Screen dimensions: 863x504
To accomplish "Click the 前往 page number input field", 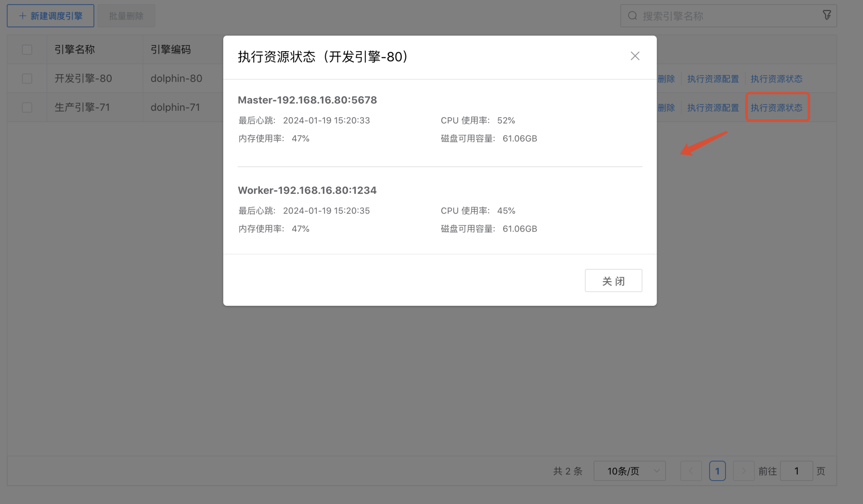I will 796,471.
